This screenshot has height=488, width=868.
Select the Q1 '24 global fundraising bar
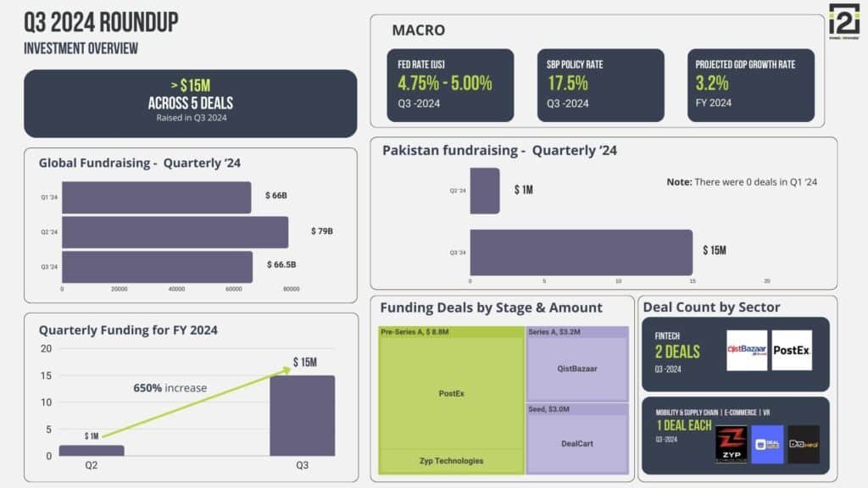click(x=156, y=197)
